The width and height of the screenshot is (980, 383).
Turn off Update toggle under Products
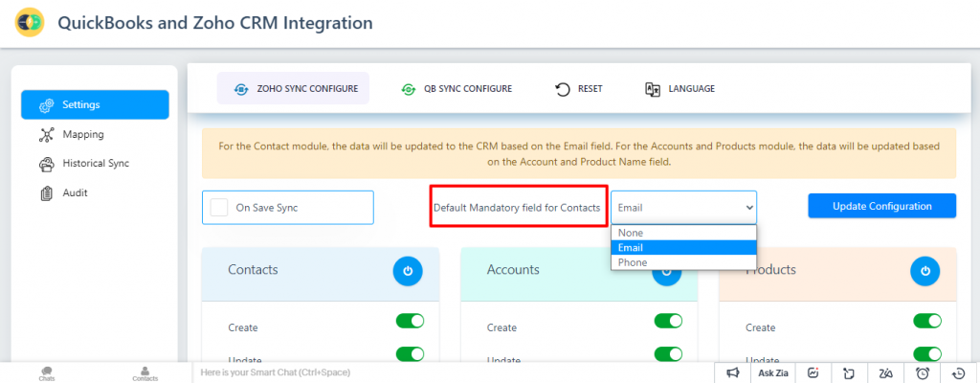click(x=927, y=354)
